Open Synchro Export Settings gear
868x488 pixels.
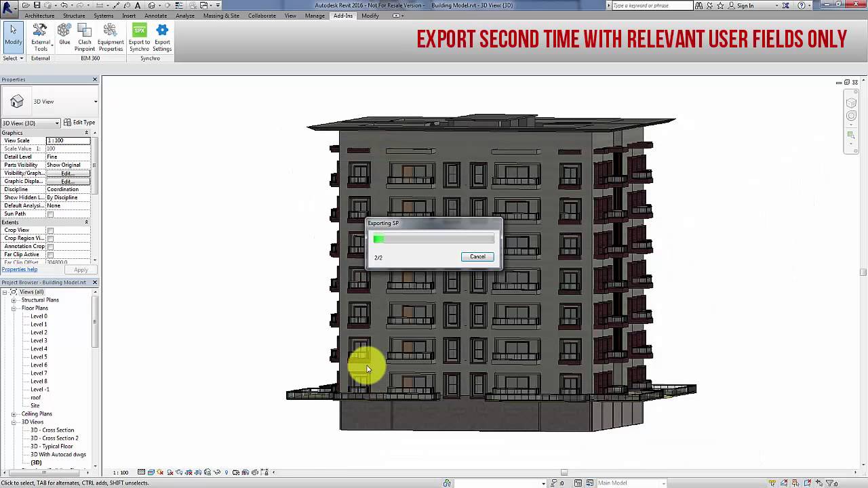[162, 37]
